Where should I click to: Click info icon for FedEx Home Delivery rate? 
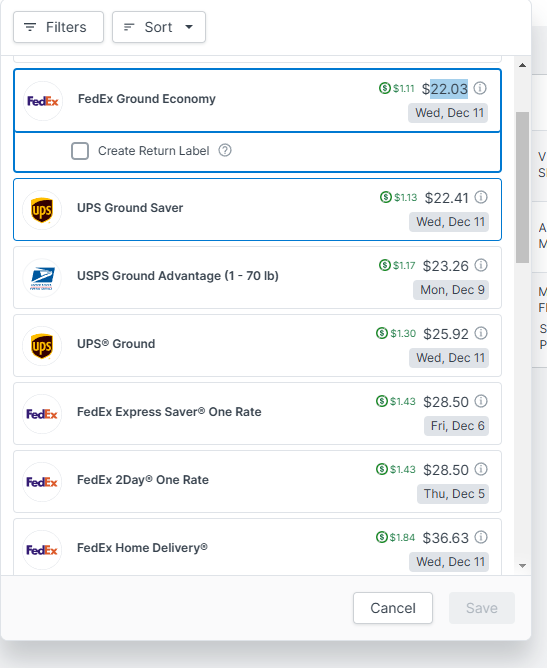481,537
